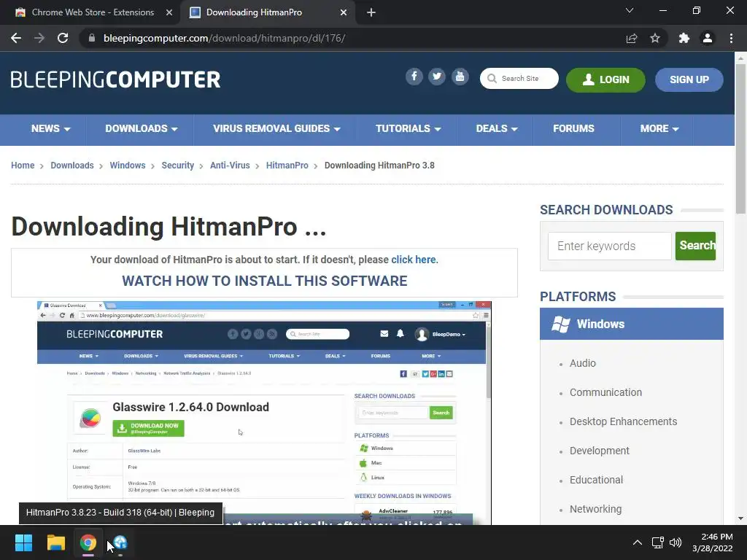This screenshot has height=560, width=747.
Task: Click the forward navigation arrow
Action: coord(39,38)
